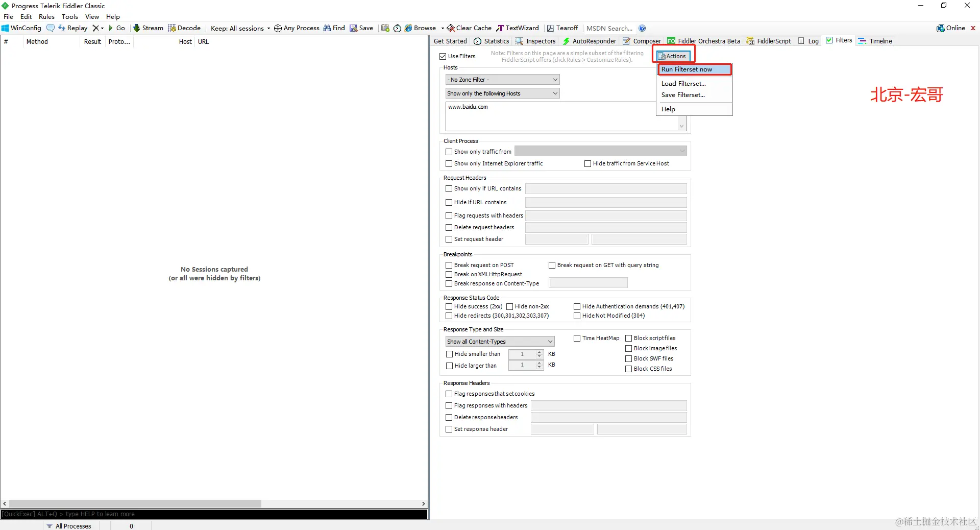Open Fiddler Orchestra Beta tab
The image size is (980, 530).
(704, 41)
